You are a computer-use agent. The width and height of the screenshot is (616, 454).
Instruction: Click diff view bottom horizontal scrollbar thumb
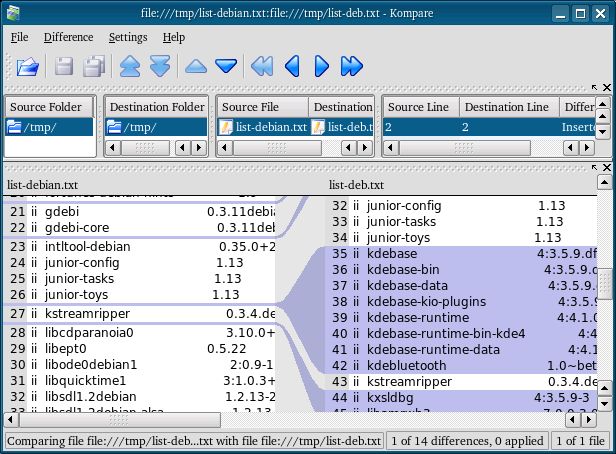(x=119, y=420)
